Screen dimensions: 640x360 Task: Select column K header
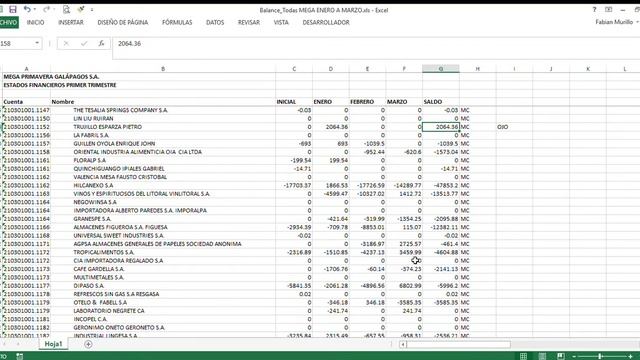[x=588, y=69]
